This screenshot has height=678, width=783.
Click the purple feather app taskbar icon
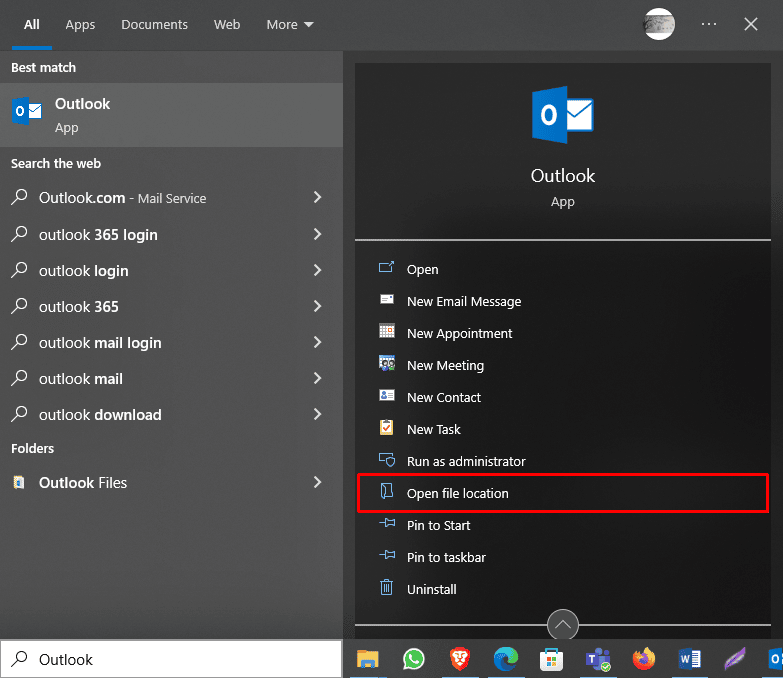tap(736, 659)
